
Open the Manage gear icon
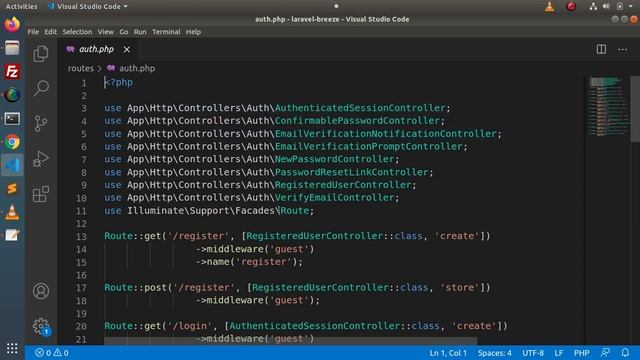pos(41,326)
